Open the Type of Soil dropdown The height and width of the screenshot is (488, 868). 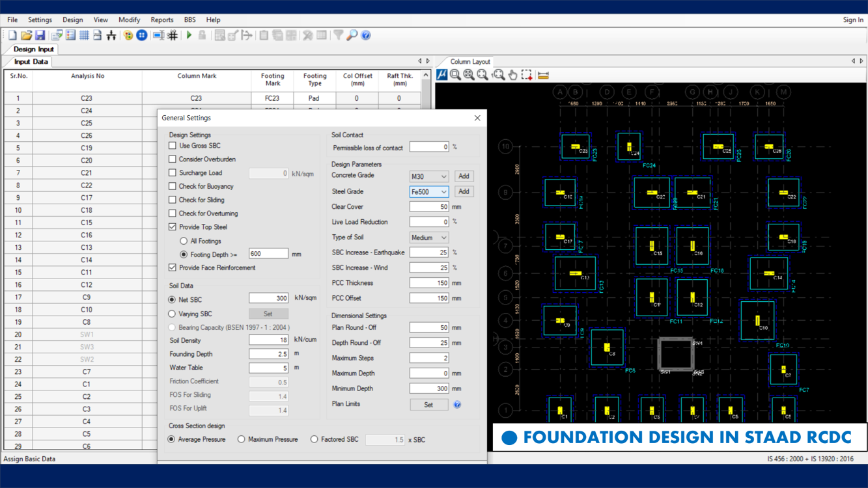tap(429, 237)
